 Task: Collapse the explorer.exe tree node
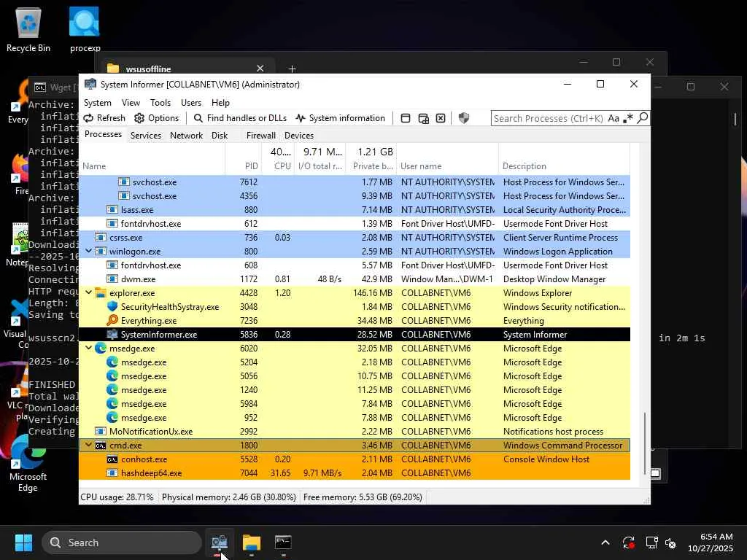pos(88,292)
